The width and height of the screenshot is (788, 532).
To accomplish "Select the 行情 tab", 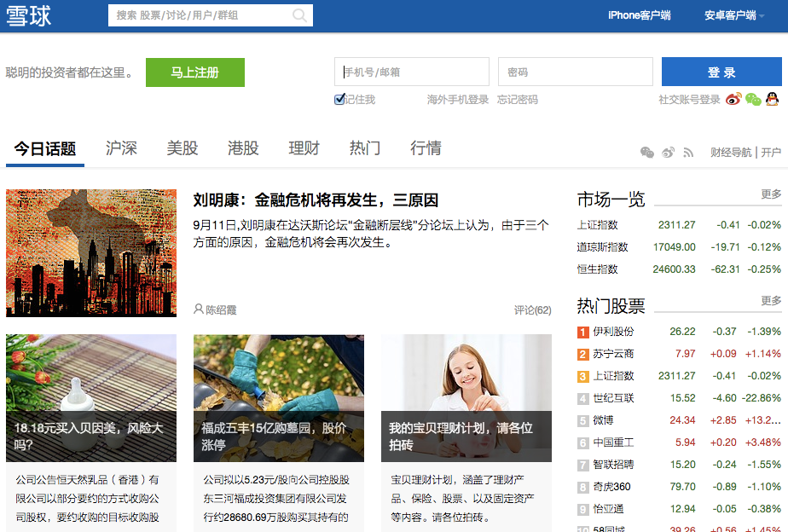I will tap(426, 148).
